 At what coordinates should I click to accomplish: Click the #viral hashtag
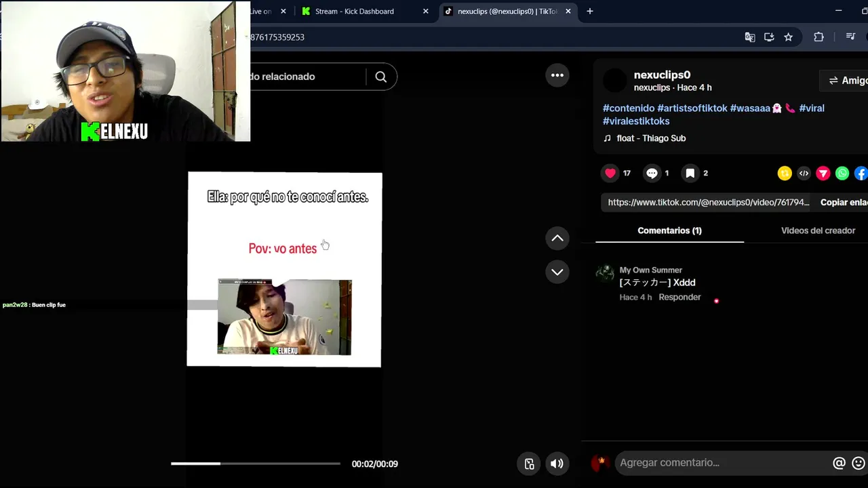point(812,108)
